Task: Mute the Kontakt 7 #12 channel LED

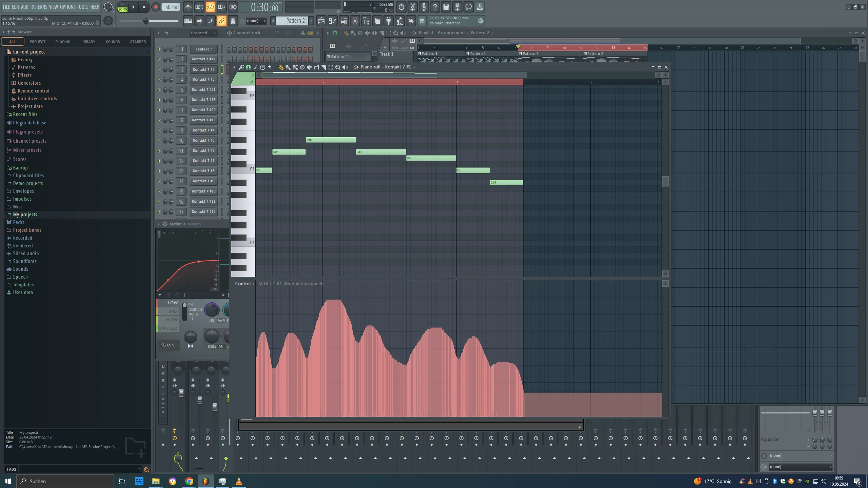Action: tap(159, 212)
